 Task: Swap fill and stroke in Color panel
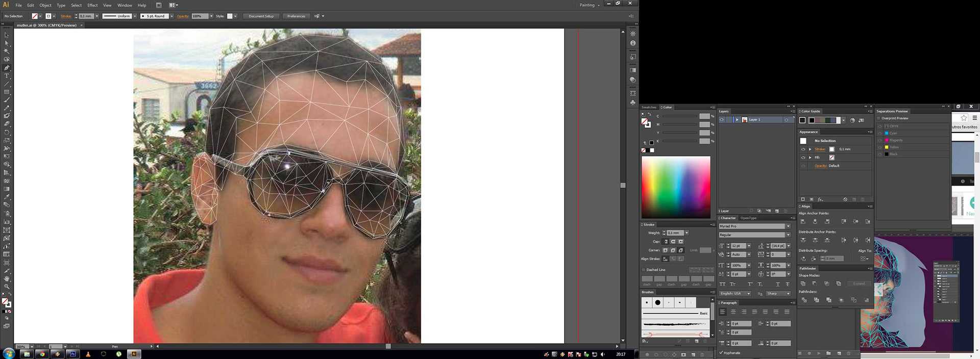click(x=649, y=114)
